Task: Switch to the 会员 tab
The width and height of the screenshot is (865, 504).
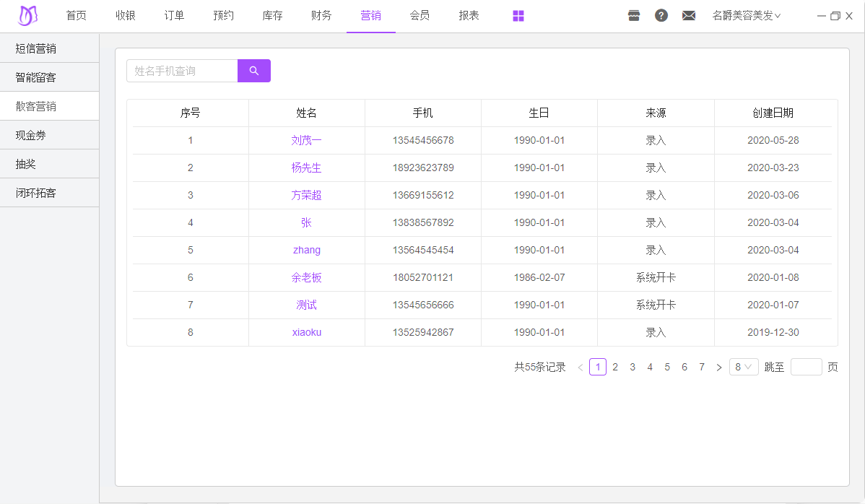Action: 420,15
